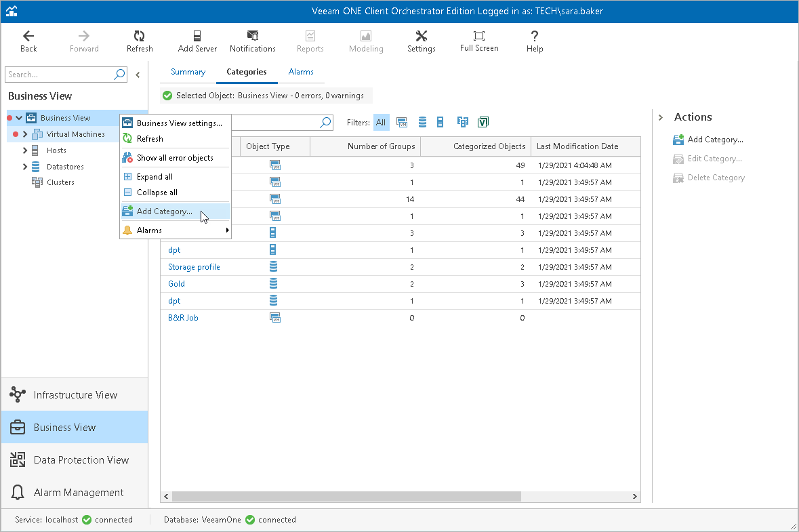The height and width of the screenshot is (532, 799).
Task: Switch to the Alarms tab
Action: (301, 72)
